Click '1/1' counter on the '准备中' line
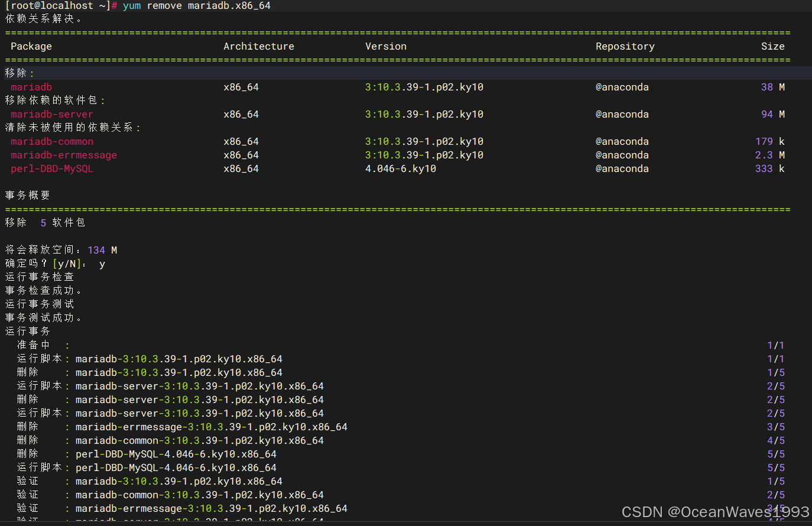Screen dimensions: 812x526 (776, 345)
